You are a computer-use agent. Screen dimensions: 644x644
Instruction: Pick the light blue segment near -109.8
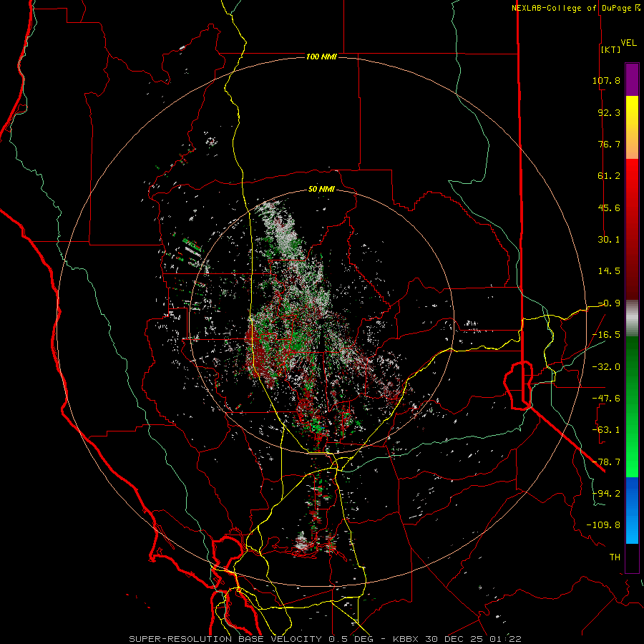pyautogui.click(x=632, y=528)
